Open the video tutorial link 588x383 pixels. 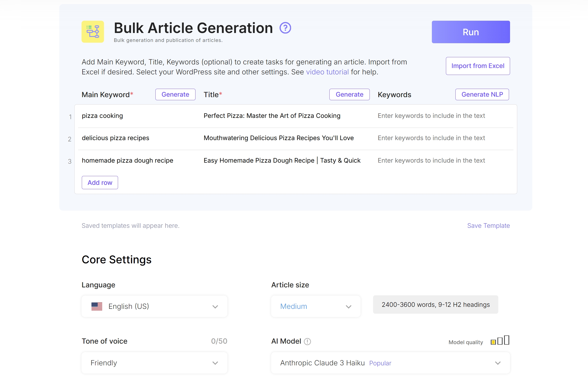coord(327,72)
